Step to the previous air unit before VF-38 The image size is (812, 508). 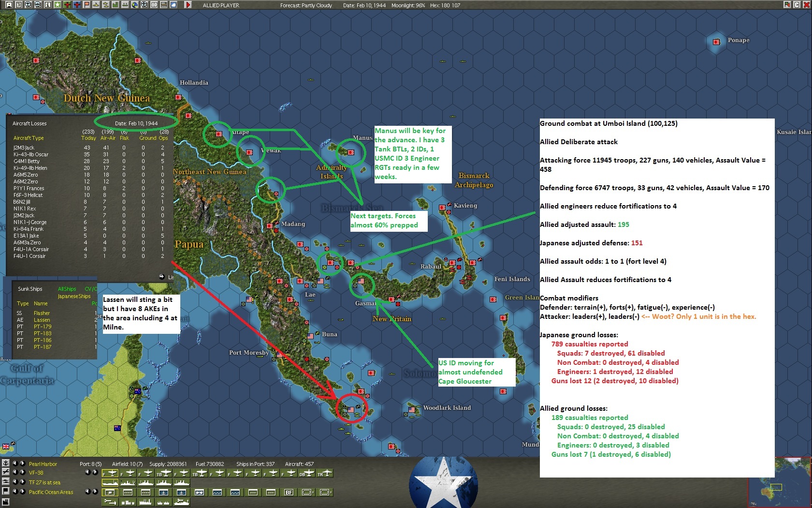coord(14,473)
